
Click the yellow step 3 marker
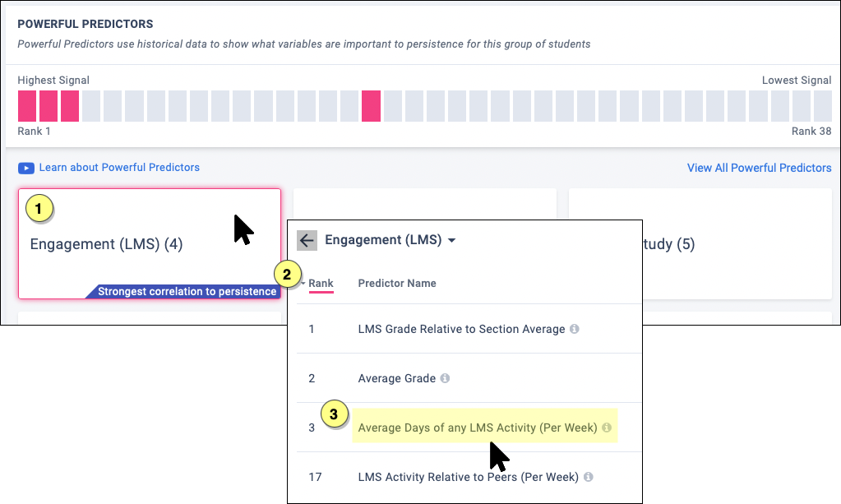333,414
